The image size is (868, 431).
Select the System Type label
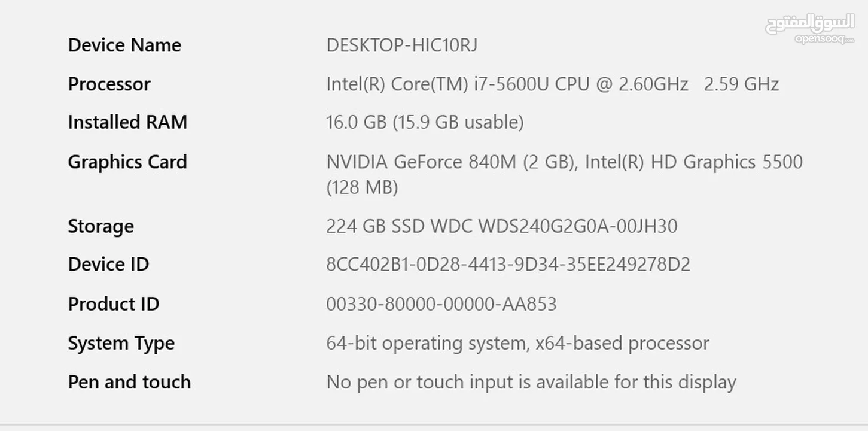click(121, 344)
